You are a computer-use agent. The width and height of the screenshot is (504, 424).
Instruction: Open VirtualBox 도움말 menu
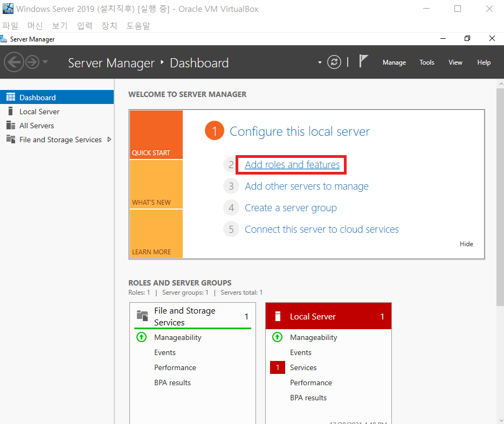pyautogui.click(x=138, y=26)
